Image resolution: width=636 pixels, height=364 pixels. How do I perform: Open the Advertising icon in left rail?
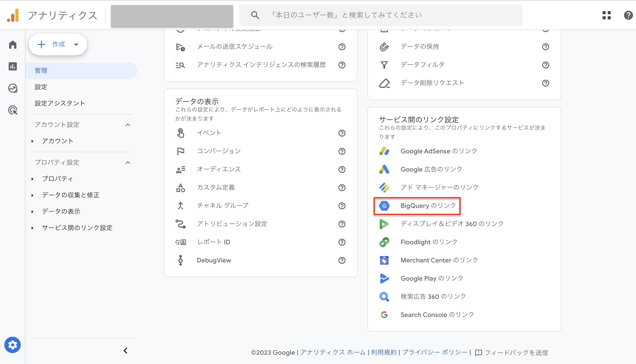coord(13,110)
